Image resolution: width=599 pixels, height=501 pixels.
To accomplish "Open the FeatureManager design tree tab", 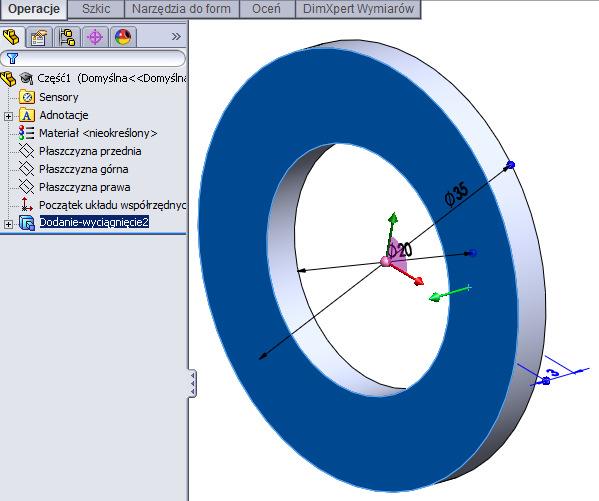I will pyautogui.click(x=12, y=37).
